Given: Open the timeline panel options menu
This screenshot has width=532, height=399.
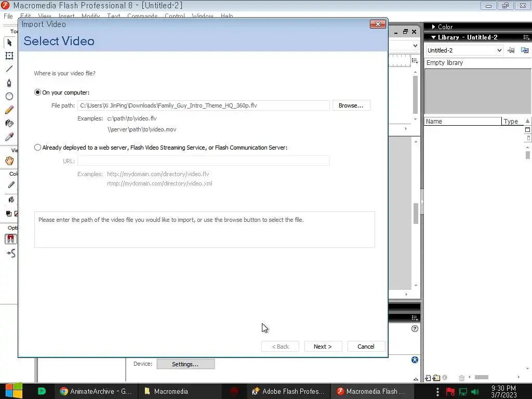Looking at the screenshot, I should coord(415,61).
